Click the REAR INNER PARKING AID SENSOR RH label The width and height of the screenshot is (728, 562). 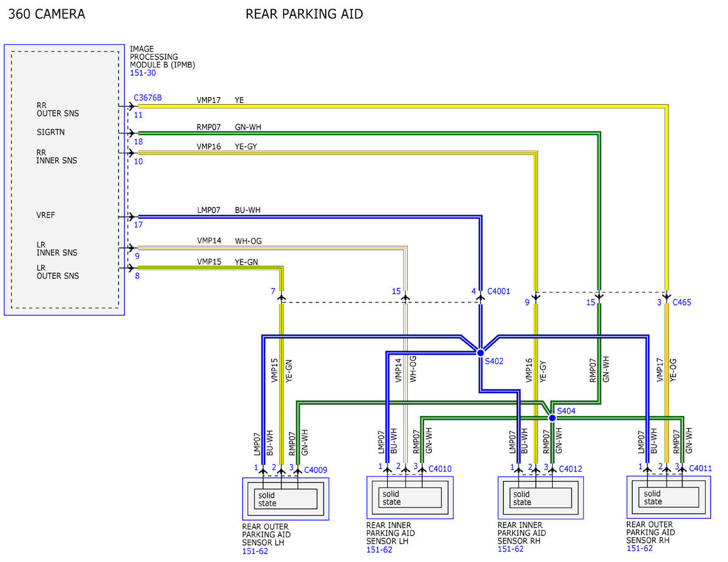point(522,532)
